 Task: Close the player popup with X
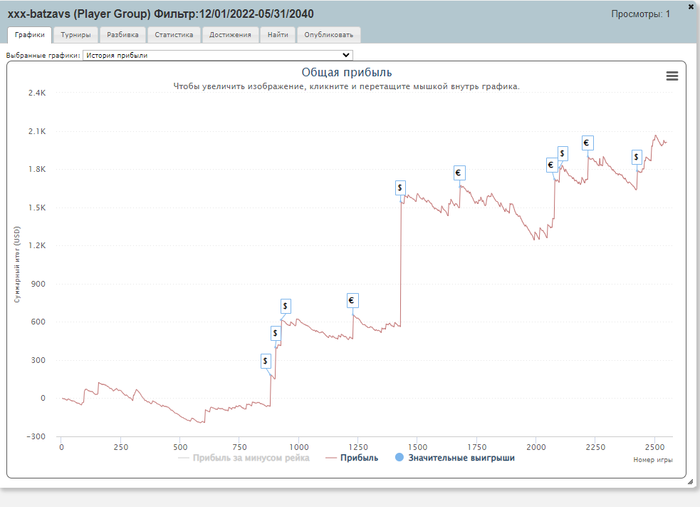[x=691, y=7]
